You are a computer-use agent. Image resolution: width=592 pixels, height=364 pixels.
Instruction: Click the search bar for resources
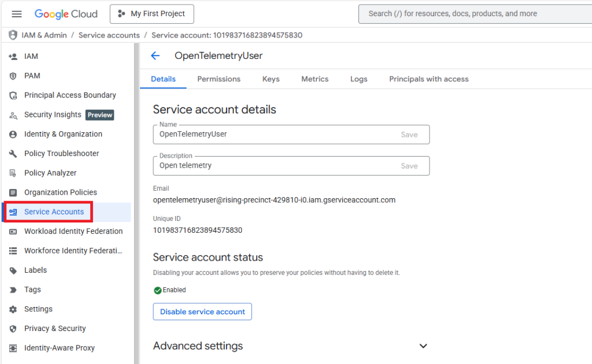click(474, 14)
